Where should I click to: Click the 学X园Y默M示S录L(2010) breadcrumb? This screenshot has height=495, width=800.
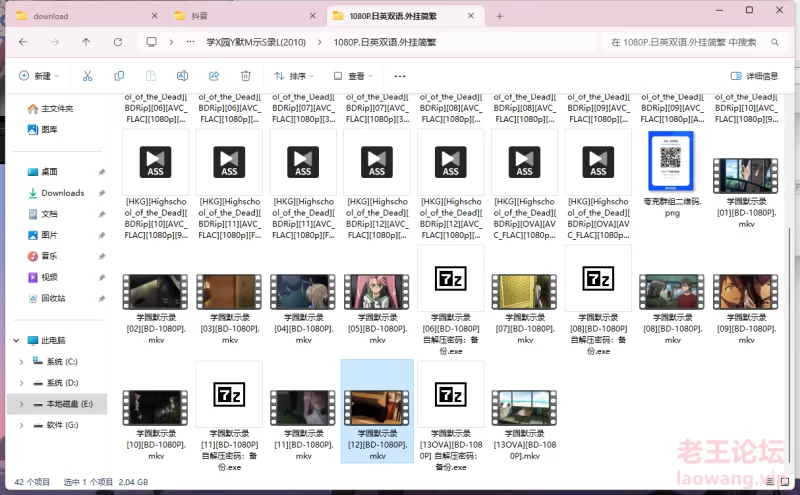coord(256,42)
